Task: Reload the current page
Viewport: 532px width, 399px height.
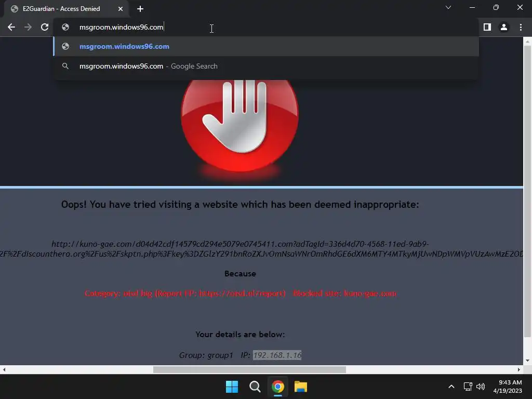Action: (x=45, y=27)
